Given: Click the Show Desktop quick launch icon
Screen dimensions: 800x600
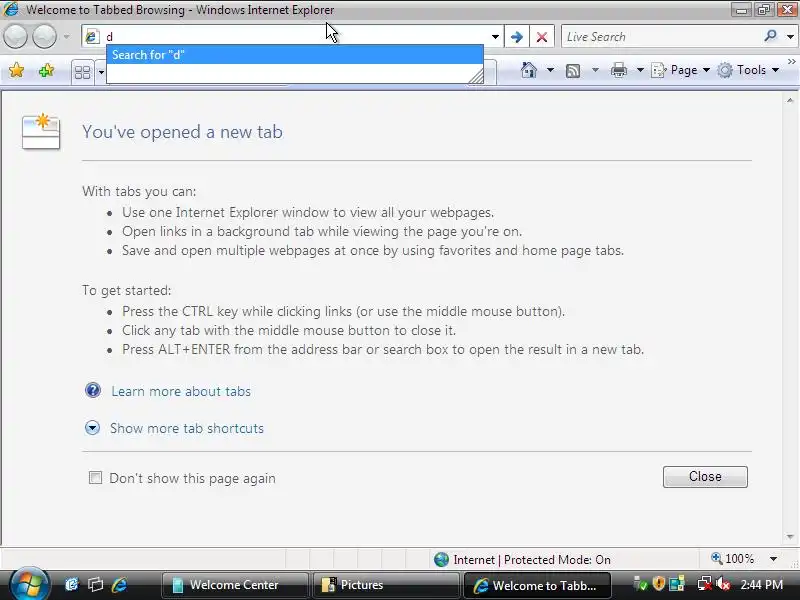Looking at the screenshot, I should (x=71, y=585).
